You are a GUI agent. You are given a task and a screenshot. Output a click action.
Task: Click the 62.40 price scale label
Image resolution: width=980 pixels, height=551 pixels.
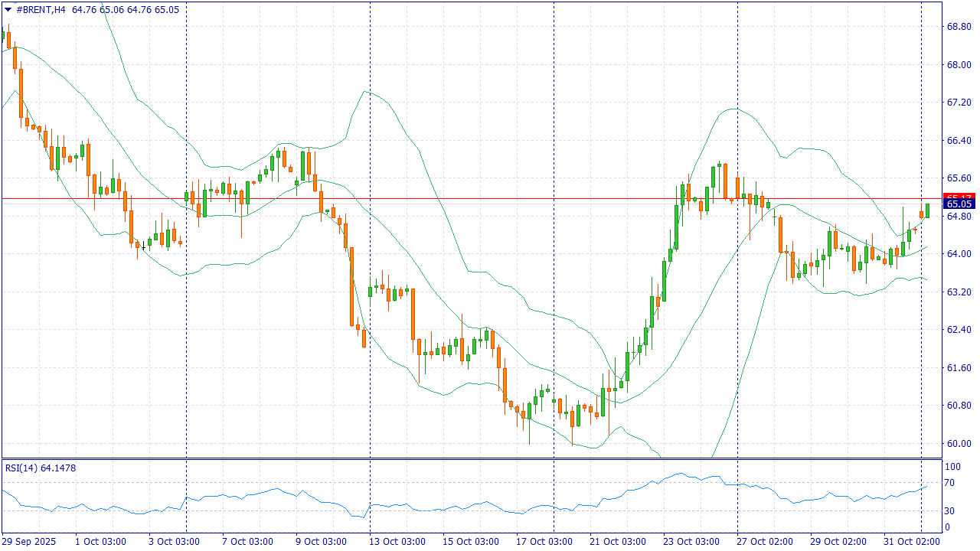click(x=959, y=330)
